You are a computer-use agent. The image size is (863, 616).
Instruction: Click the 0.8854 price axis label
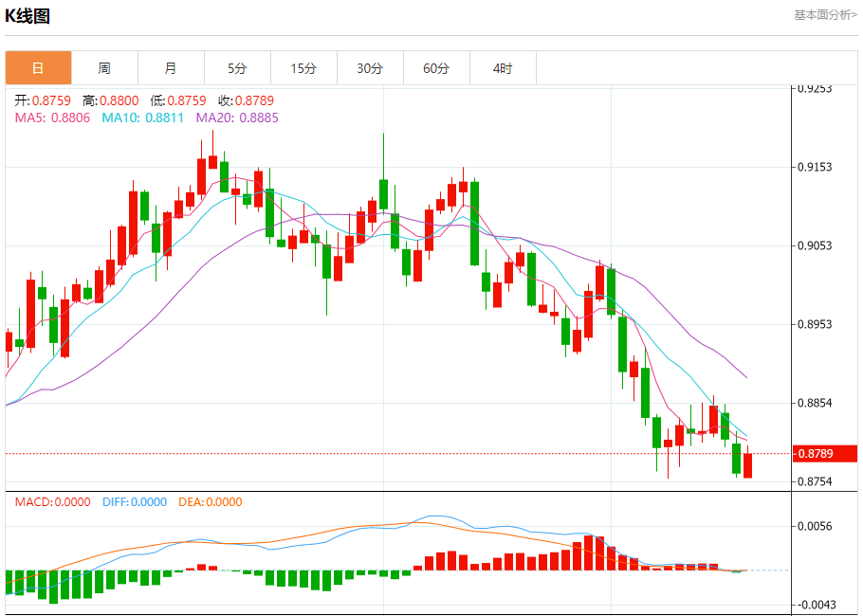tap(815, 403)
